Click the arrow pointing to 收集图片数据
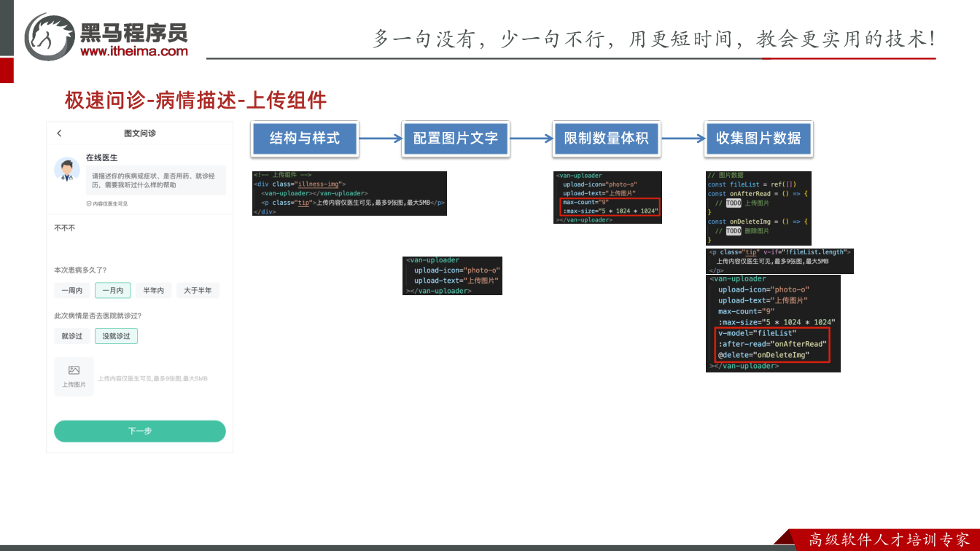This screenshot has height=551, width=980. pyautogui.click(x=683, y=138)
